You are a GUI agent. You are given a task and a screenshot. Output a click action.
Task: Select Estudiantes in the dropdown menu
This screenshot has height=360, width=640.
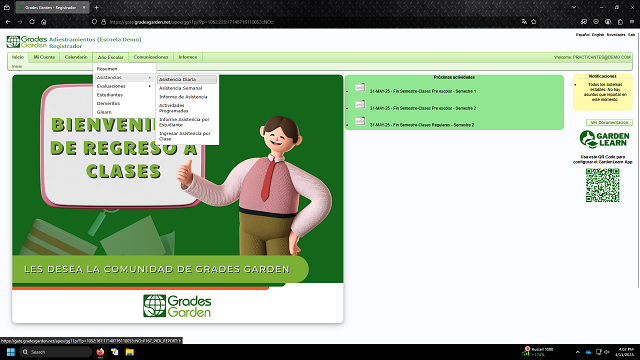click(x=110, y=95)
